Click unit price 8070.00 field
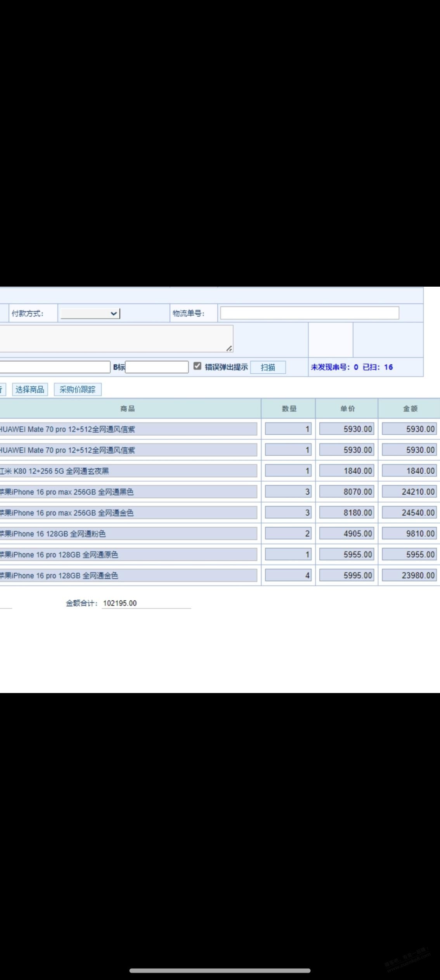Image resolution: width=440 pixels, height=980 pixels. pyautogui.click(x=347, y=492)
